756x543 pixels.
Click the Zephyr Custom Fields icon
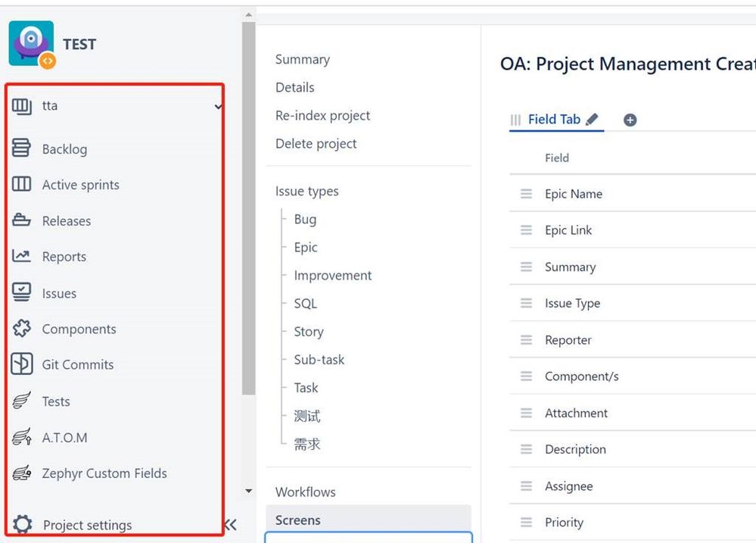click(22, 473)
